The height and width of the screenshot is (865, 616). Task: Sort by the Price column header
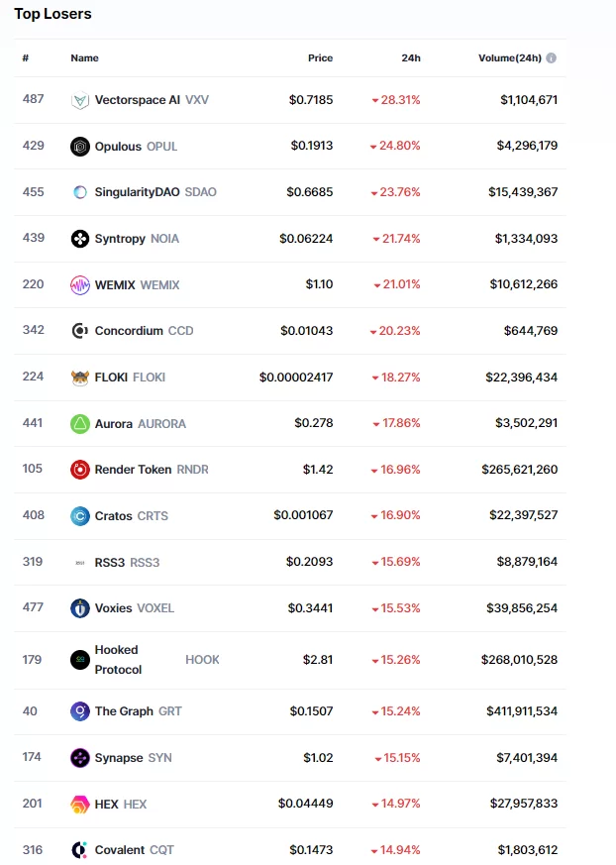point(321,57)
